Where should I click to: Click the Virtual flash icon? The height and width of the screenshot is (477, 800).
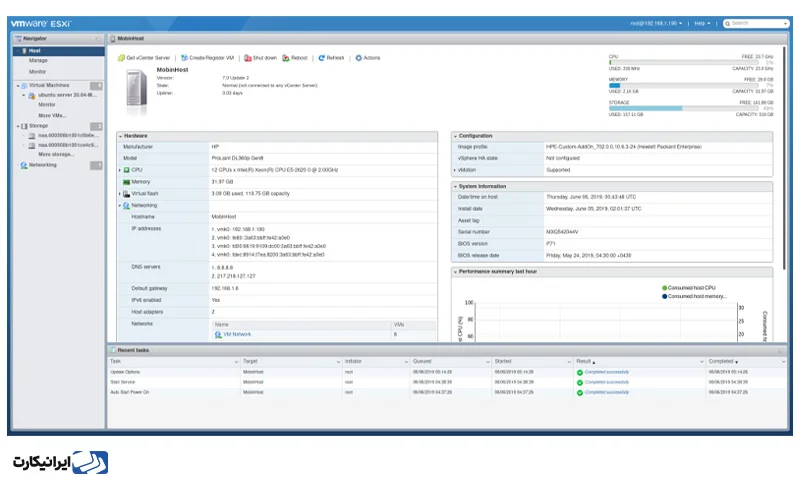point(127,194)
